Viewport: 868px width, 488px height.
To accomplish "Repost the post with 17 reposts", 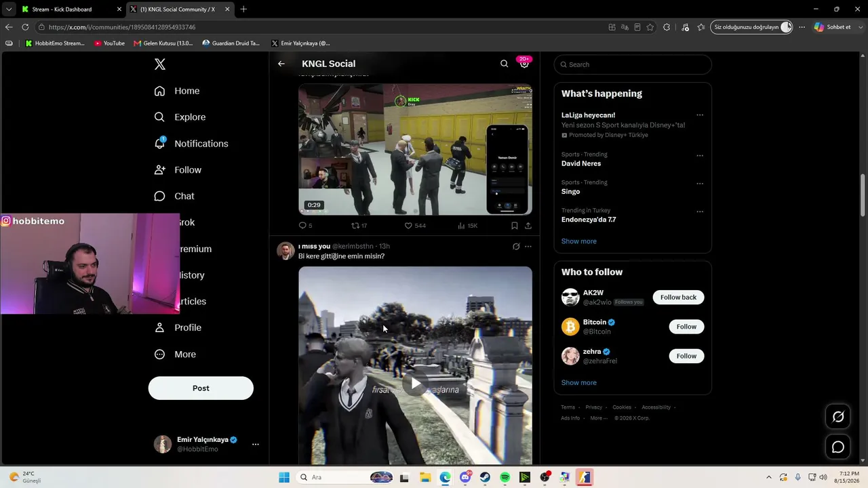I will click(359, 226).
